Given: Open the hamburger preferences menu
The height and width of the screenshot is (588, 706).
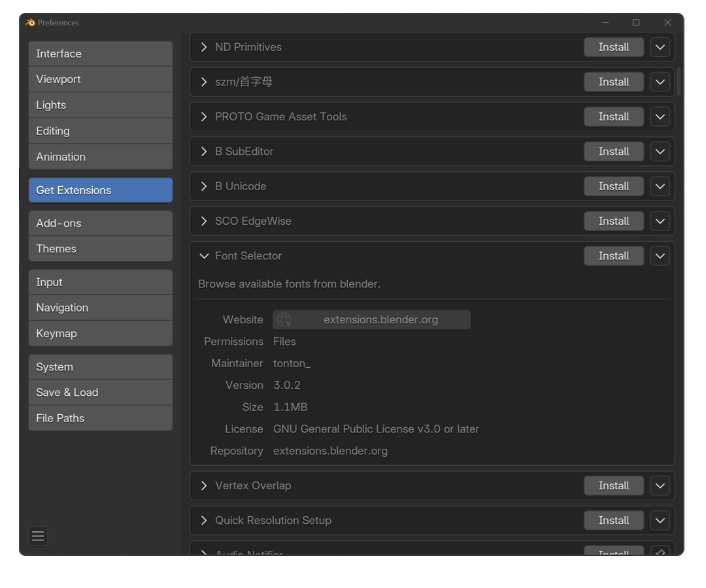Looking at the screenshot, I should tap(39, 536).
